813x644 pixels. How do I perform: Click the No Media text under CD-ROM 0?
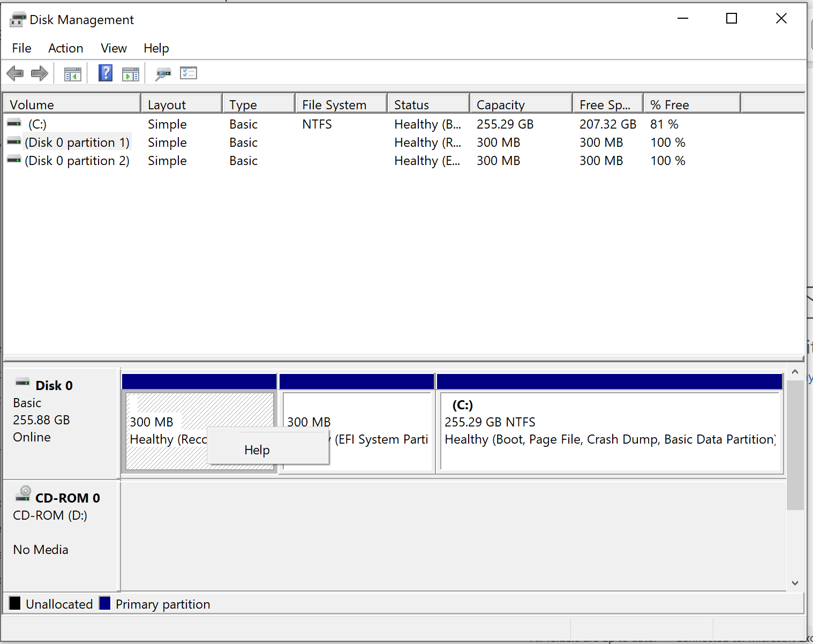point(41,550)
